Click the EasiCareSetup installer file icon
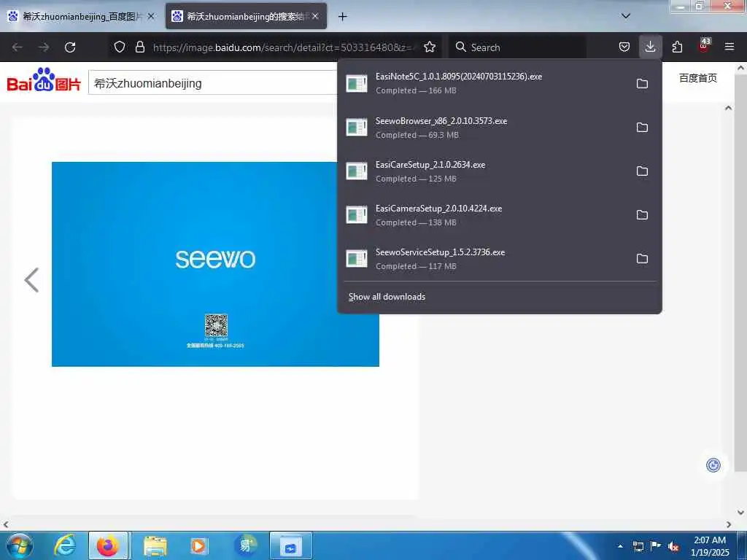Screen dimensions: 747x560 click(357, 171)
